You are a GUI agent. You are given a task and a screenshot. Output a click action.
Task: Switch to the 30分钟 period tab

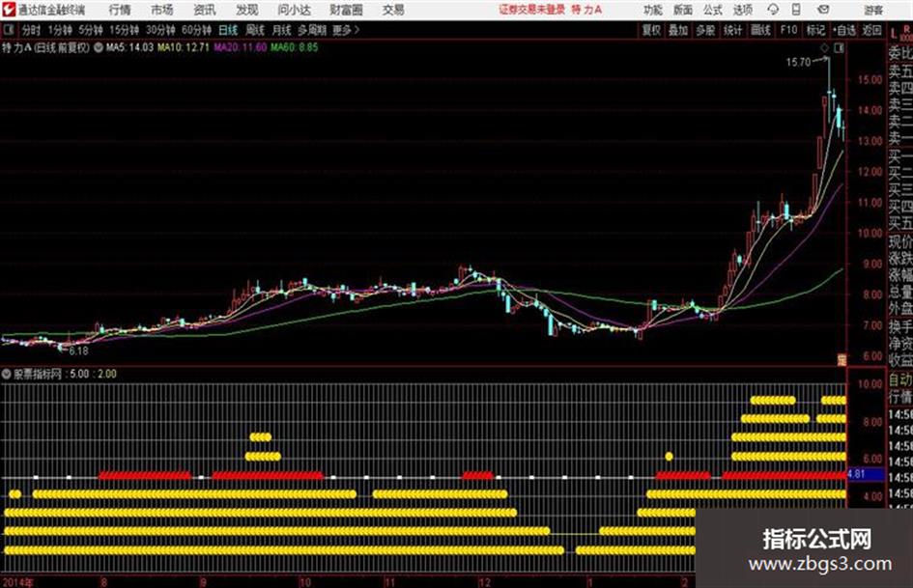(160, 30)
